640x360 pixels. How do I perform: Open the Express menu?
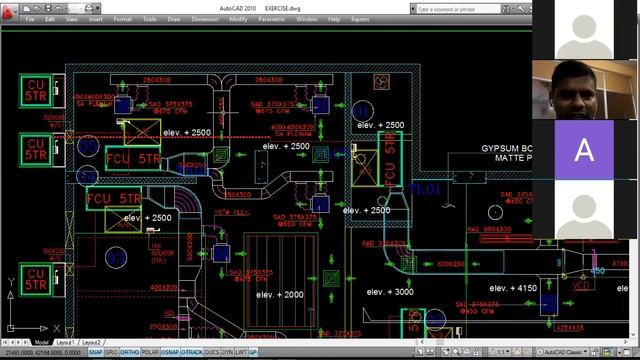[x=360, y=19]
